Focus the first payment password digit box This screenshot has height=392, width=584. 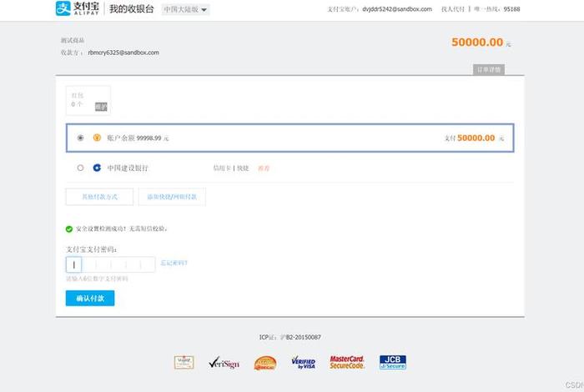pyautogui.click(x=73, y=264)
